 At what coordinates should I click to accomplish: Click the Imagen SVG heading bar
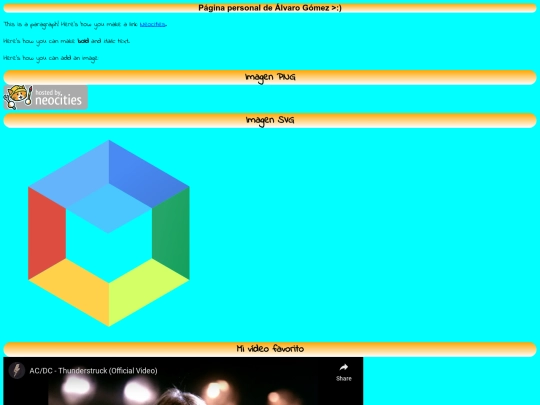(270, 121)
